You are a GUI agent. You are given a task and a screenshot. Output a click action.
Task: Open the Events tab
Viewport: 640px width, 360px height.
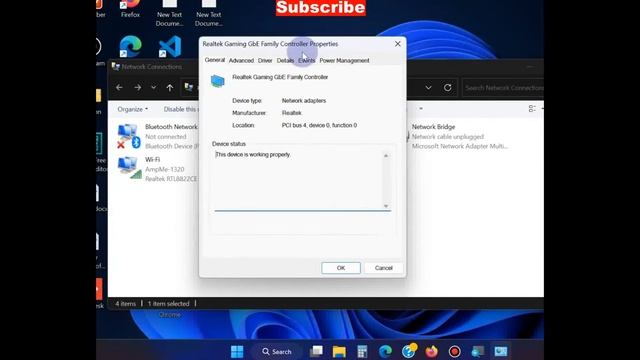[307, 60]
